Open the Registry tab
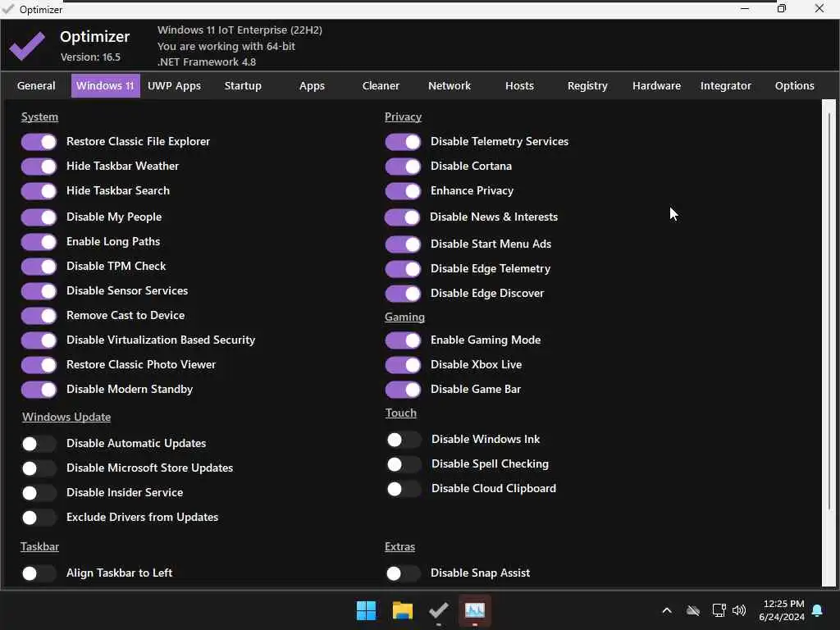 pyautogui.click(x=587, y=85)
